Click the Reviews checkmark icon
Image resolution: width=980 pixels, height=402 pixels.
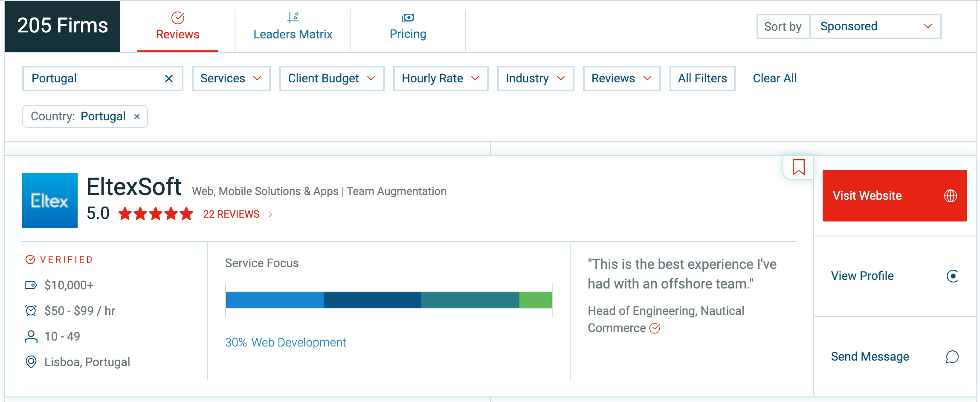coord(178,17)
